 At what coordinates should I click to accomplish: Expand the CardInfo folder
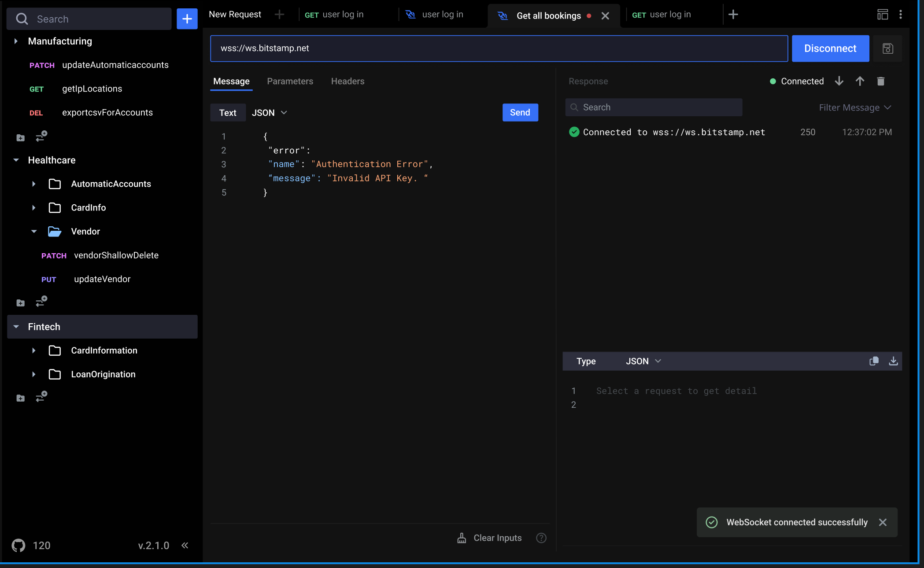pos(33,208)
